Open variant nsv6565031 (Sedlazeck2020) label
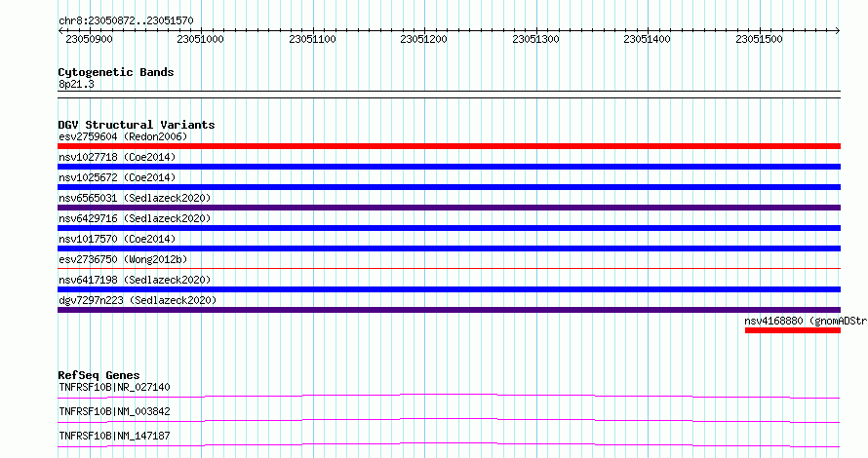868x458 pixels. (x=135, y=198)
